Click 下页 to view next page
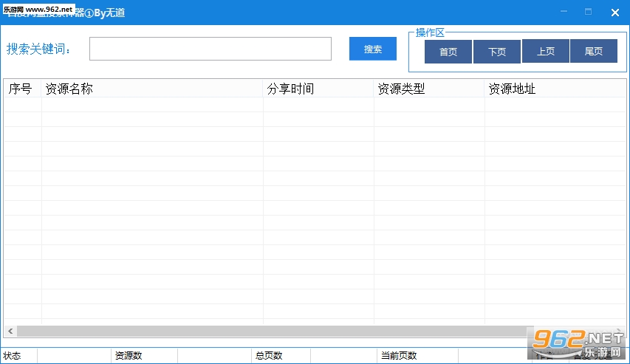Image resolution: width=630 pixels, height=364 pixels. point(496,52)
